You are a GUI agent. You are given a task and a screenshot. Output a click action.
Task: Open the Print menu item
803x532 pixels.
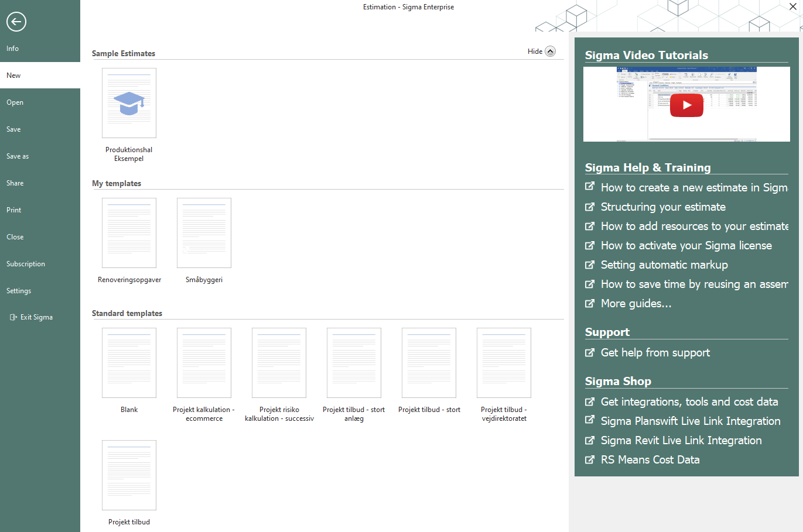point(40,210)
